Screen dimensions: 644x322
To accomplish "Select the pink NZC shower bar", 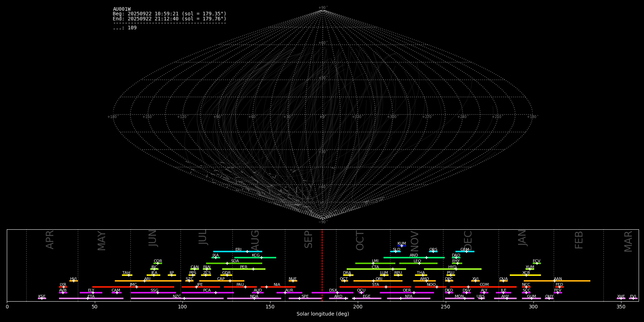I will pyautogui.click(x=177, y=298).
